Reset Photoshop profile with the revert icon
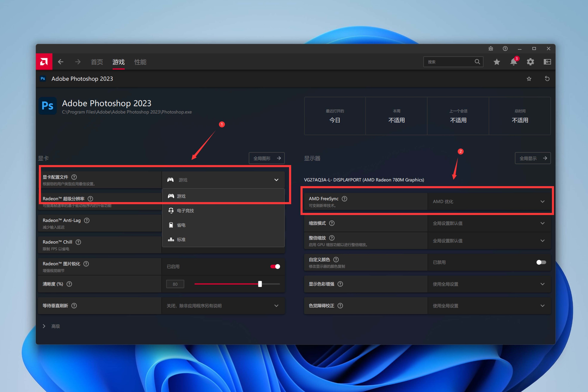 (547, 79)
